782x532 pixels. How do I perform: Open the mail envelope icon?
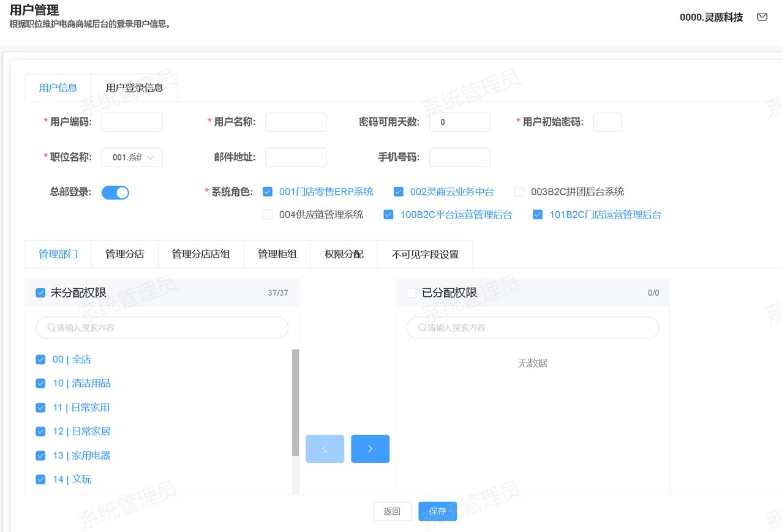762,17
